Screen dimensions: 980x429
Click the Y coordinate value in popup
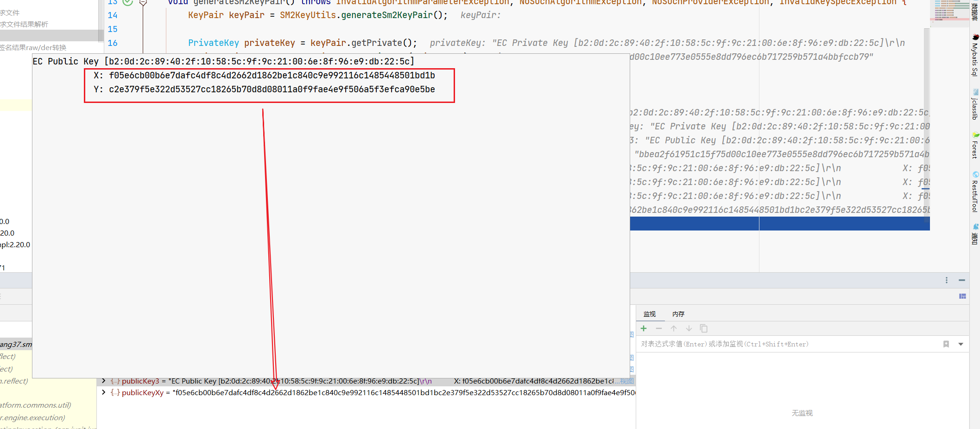[272, 89]
